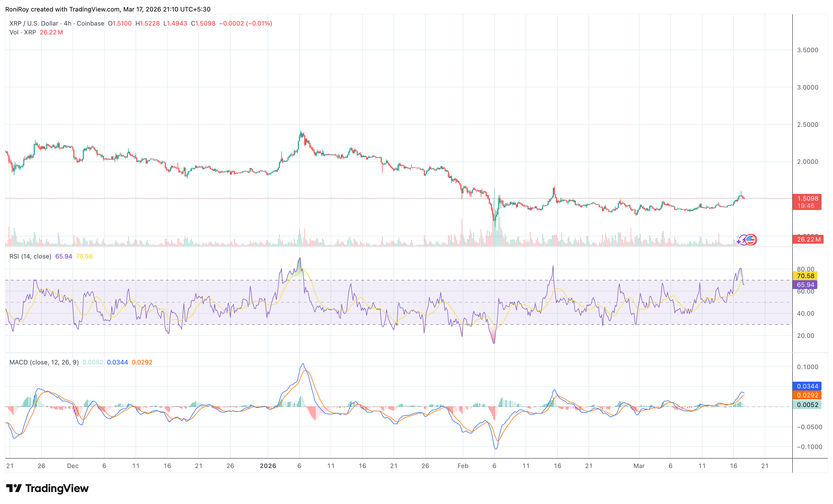
Task: Click the 3.5000 level on price scale
Action: tap(808, 50)
